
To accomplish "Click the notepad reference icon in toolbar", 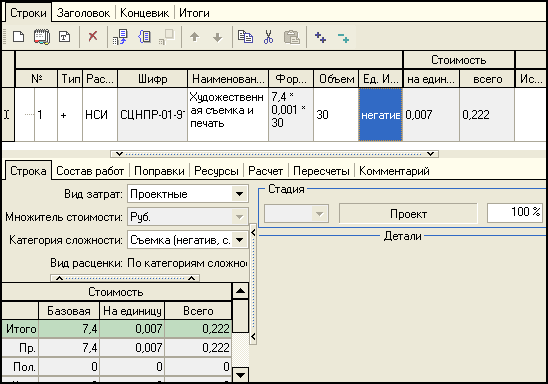I will point(42,37).
